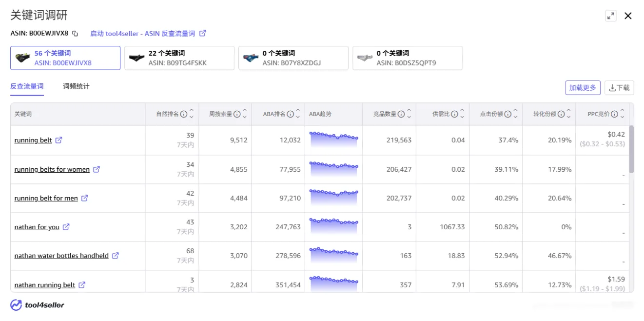Show info tooltip for ABA排名 column
644x321 pixels.
coord(291,114)
